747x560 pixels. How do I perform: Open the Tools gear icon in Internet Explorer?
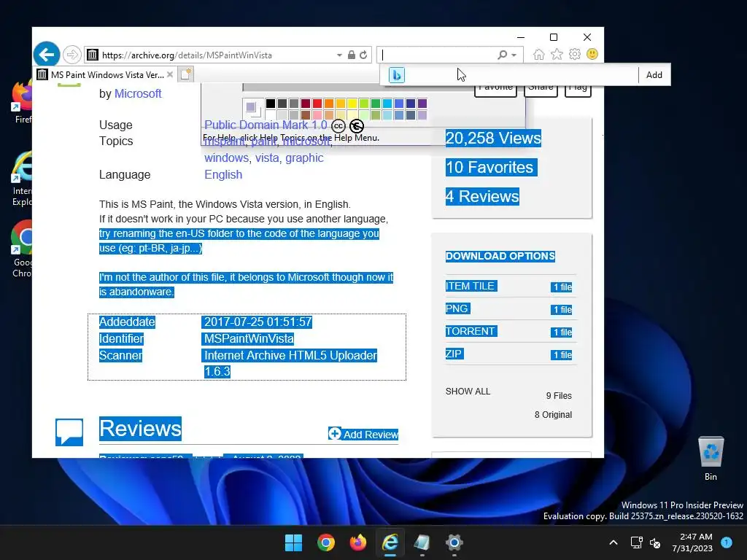click(x=575, y=54)
